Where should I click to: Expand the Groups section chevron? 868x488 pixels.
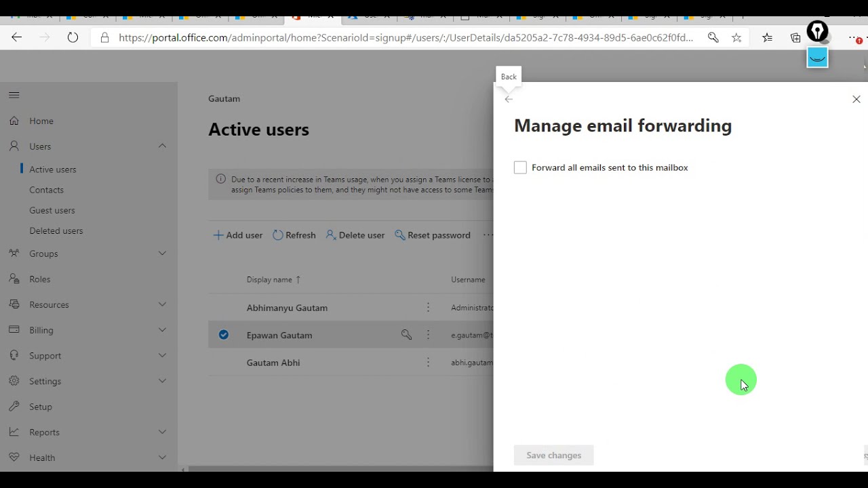pos(163,253)
